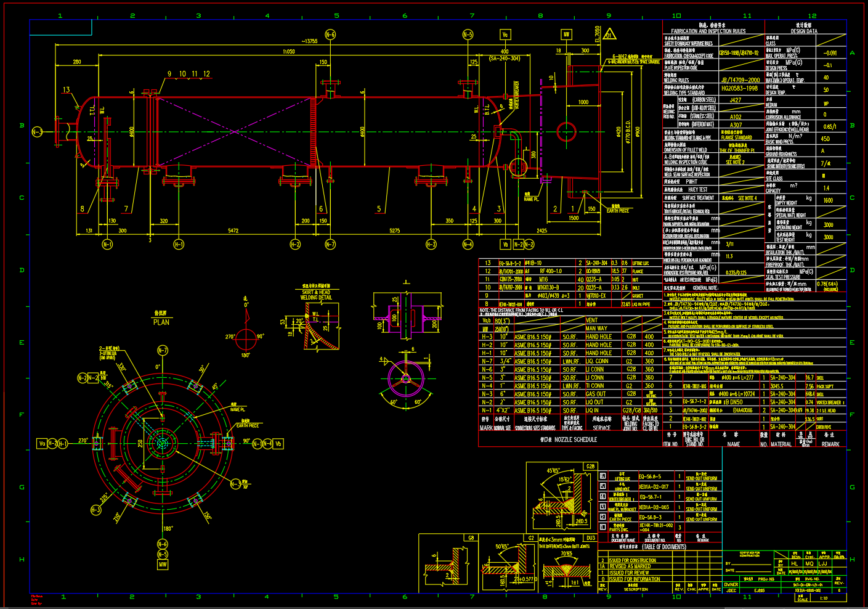
Task: Select the "FABRICATION AND INSPECTION RULES" heading
Action: tap(708, 31)
